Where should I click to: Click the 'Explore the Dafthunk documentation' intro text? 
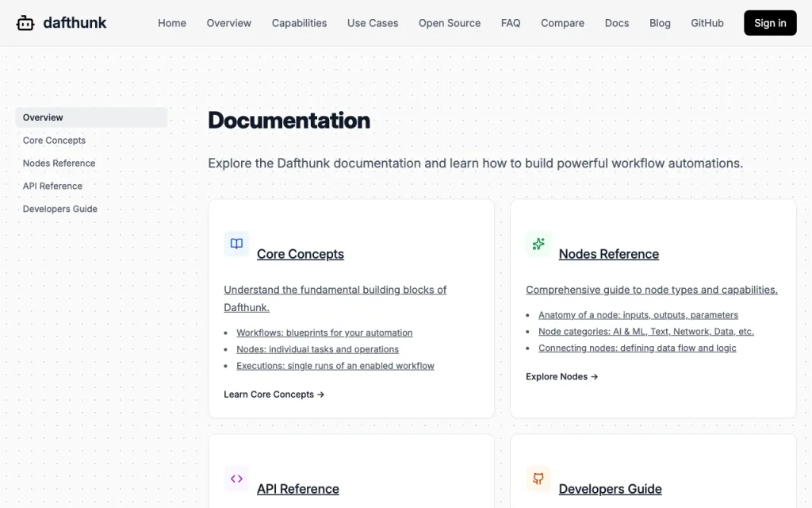(476, 164)
